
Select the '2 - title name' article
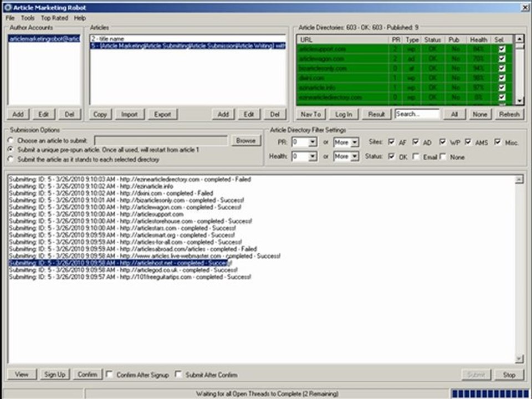(x=188, y=39)
